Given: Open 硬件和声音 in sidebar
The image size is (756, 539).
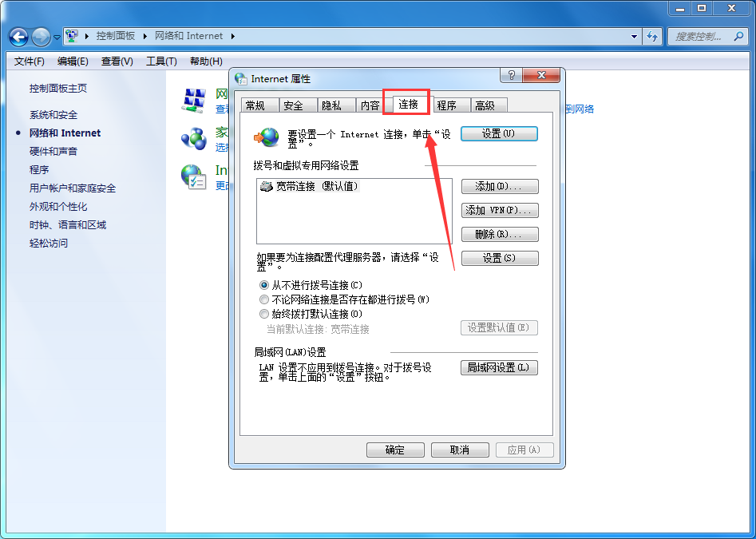Looking at the screenshot, I should 53,152.
